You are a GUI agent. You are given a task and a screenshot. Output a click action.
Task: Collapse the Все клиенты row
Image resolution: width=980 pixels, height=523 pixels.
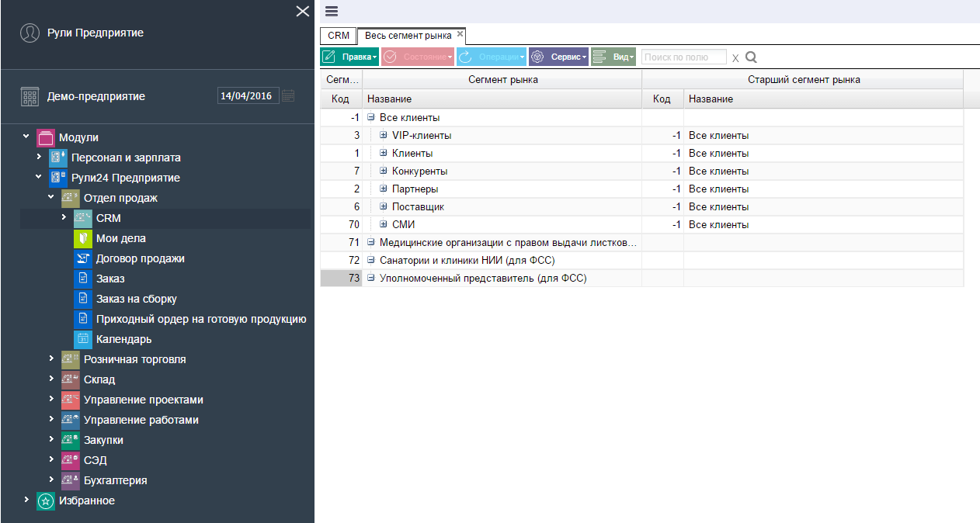371,117
